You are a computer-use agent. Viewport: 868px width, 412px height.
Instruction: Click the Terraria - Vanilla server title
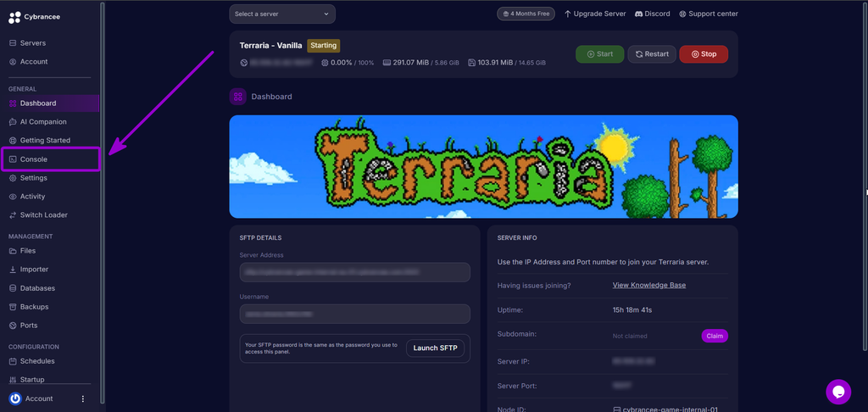[270, 46]
